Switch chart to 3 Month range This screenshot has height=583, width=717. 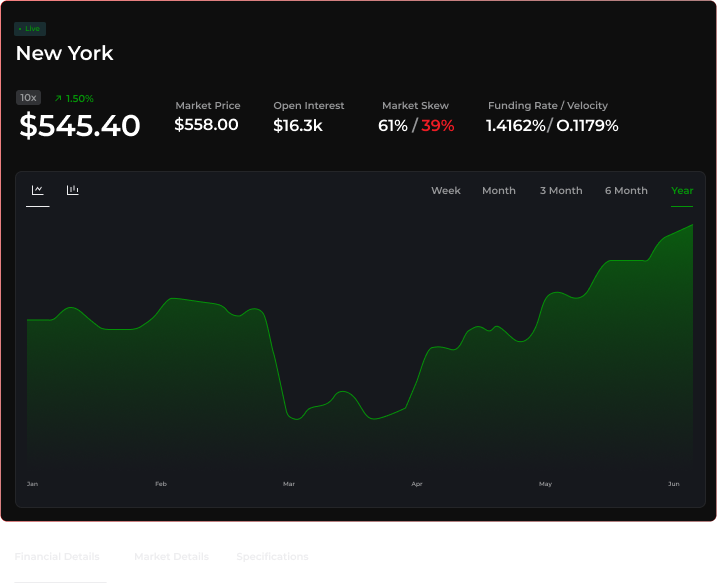[x=561, y=191]
